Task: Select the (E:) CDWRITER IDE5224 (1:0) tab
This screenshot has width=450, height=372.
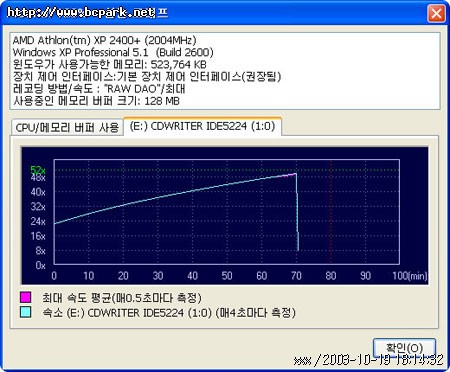Action: click(x=203, y=126)
